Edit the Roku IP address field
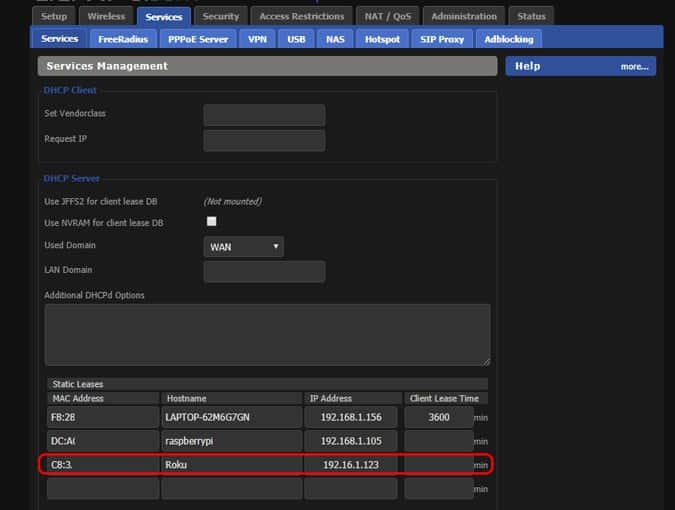 pos(351,465)
